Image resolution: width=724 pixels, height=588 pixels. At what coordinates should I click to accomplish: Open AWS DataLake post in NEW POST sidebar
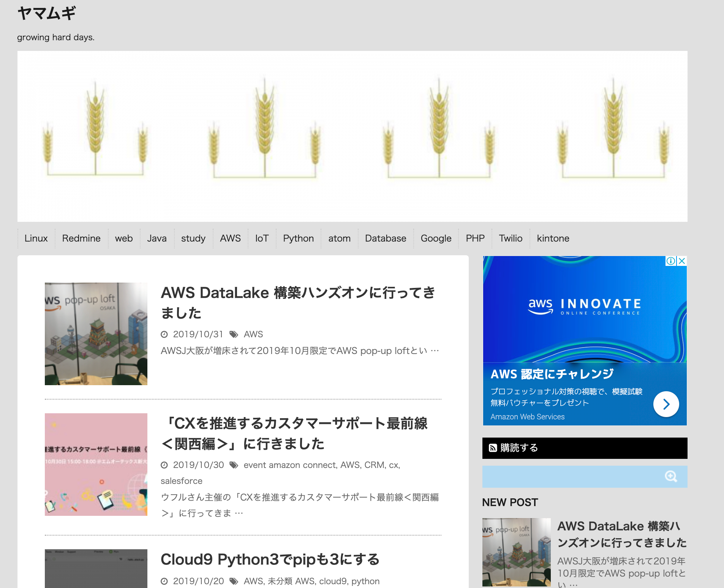[622, 534]
